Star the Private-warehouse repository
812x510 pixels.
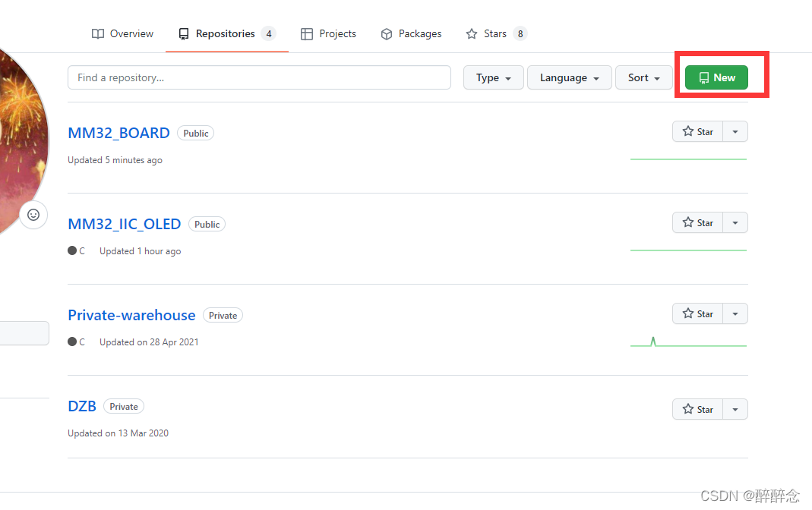tap(697, 313)
